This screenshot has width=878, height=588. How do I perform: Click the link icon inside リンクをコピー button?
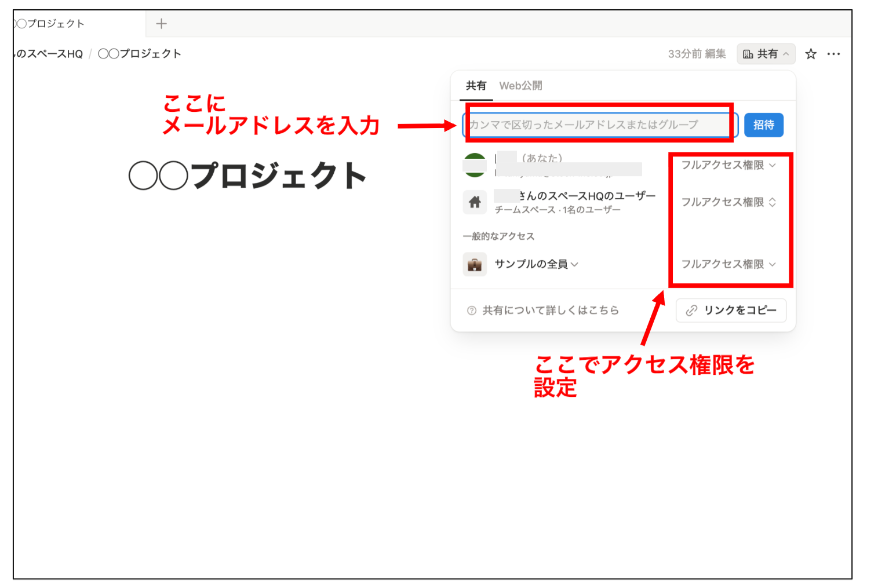(690, 310)
